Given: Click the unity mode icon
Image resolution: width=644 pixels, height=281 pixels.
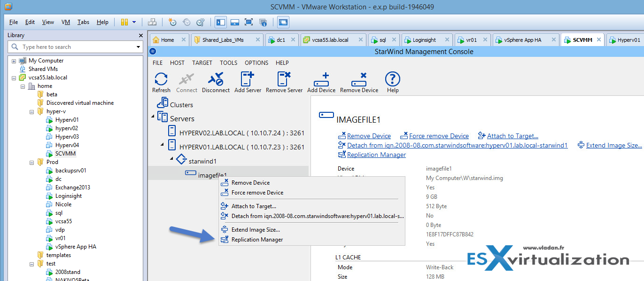Looking at the screenshot, I should [x=263, y=22].
